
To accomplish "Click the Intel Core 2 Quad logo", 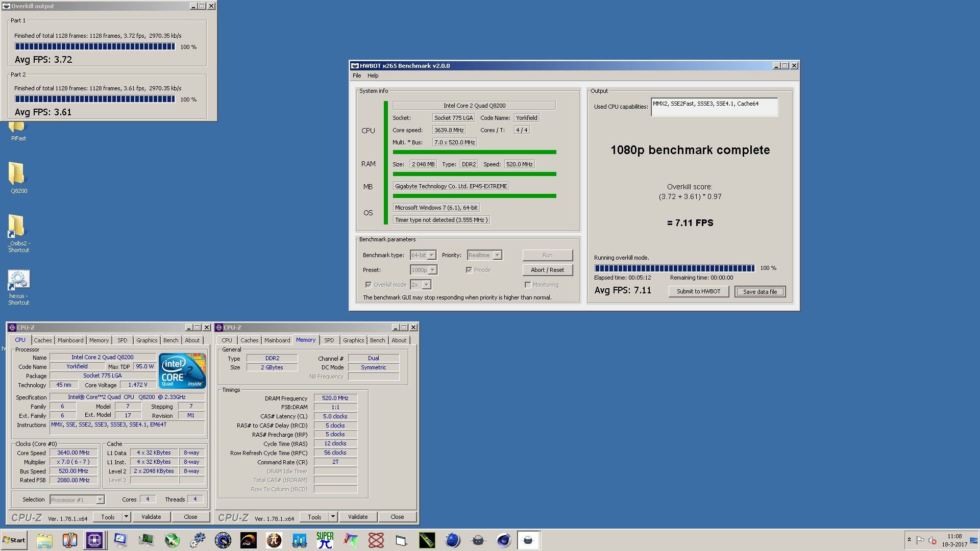I will tap(182, 370).
